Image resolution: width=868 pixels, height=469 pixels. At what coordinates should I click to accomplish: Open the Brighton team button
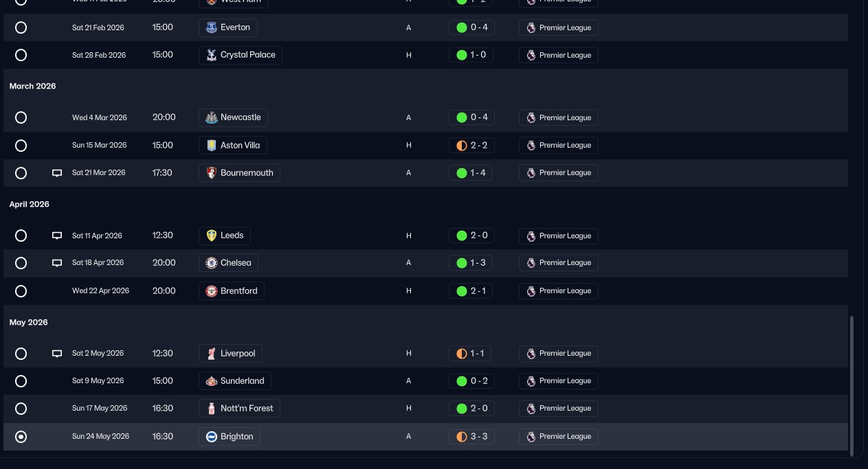click(230, 436)
